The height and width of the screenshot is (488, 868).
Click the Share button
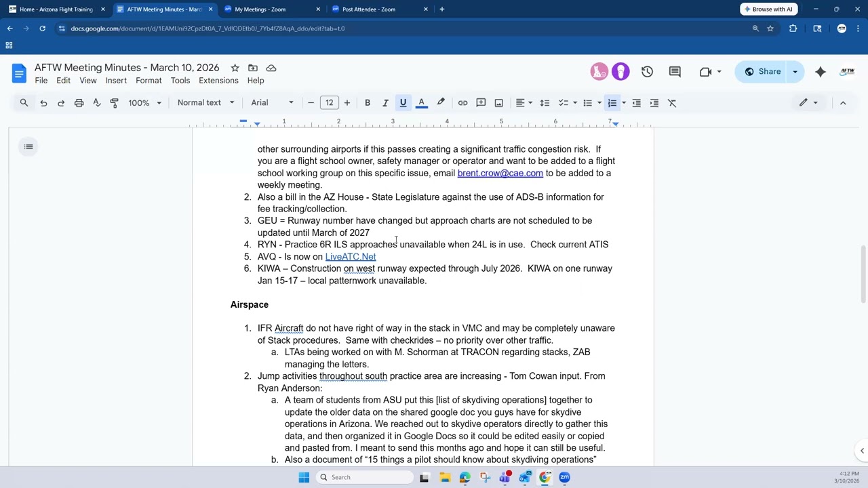(x=762, y=72)
